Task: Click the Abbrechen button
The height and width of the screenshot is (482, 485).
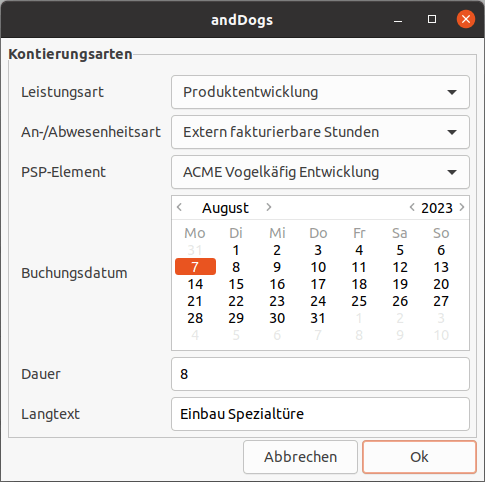Action: (300, 457)
